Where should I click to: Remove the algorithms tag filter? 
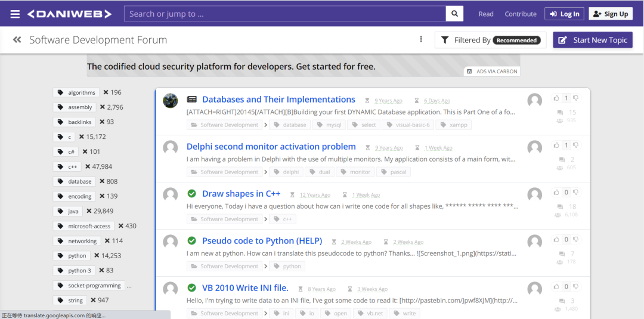point(106,92)
